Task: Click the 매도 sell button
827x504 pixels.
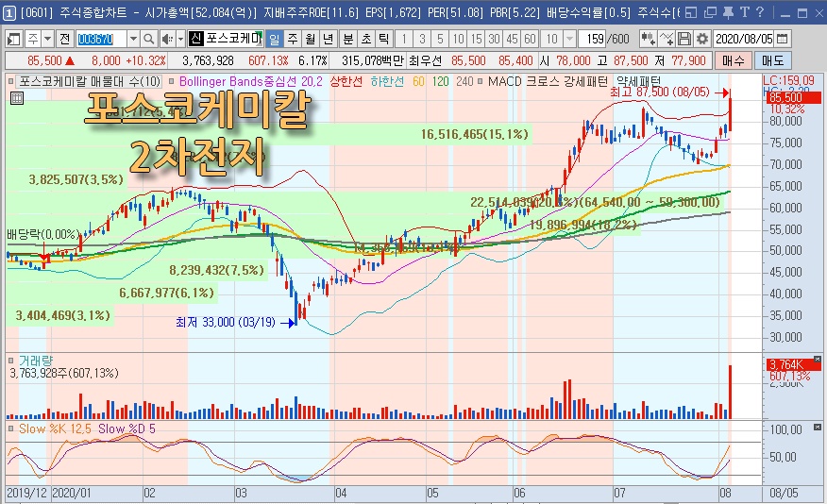Action: (772, 60)
